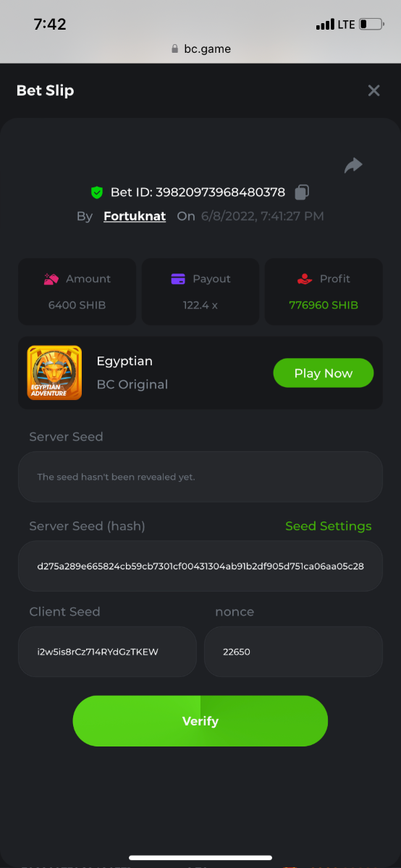Image resolution: width=401 pixels, height=868 pixels.
Task: Focus the nonce field
Action: pyautogui.click(x=293, y=652)
